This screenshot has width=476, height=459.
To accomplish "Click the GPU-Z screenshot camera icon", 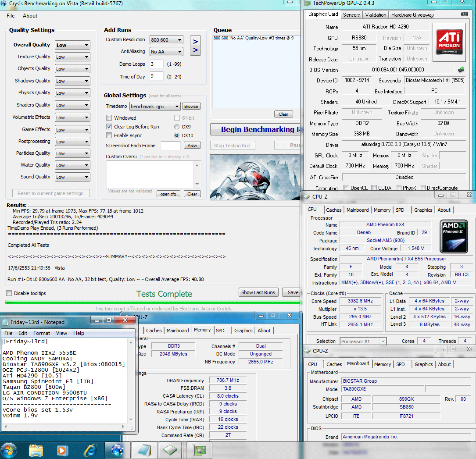I will (465, 14).
